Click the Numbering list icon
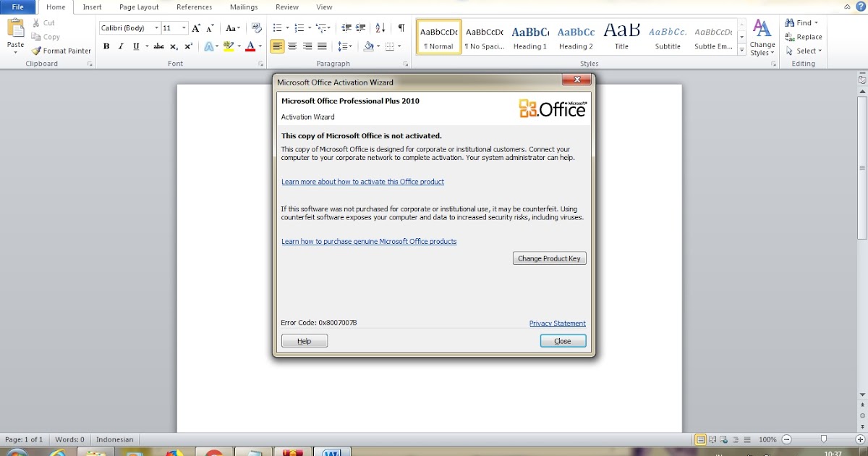The image size is (868, 456). click(x=299, y=28)
